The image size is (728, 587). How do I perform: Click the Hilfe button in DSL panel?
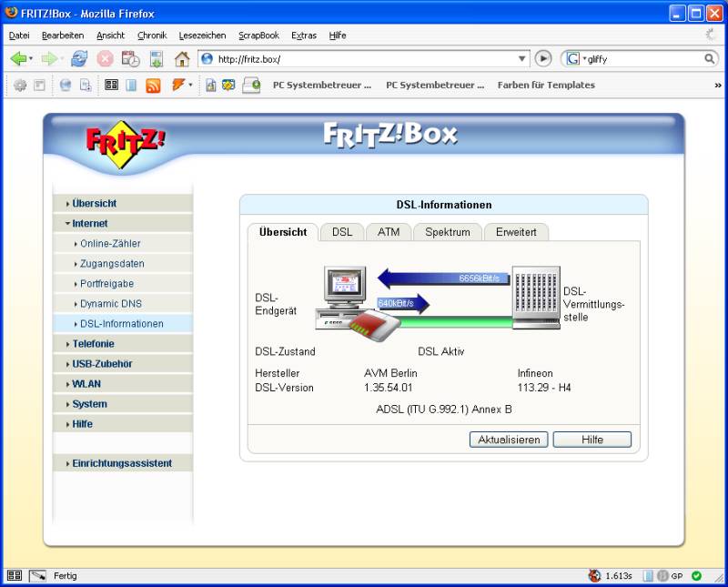[x=592, y=440]
